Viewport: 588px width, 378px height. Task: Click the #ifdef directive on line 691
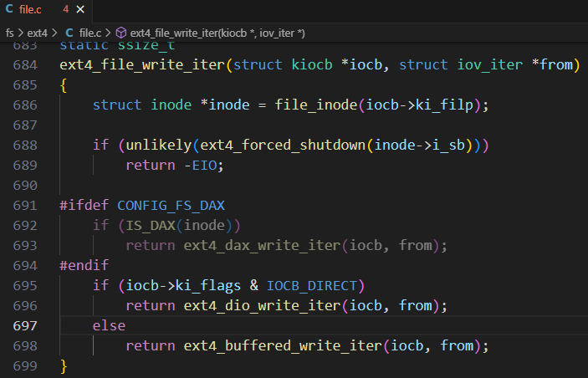84,206
